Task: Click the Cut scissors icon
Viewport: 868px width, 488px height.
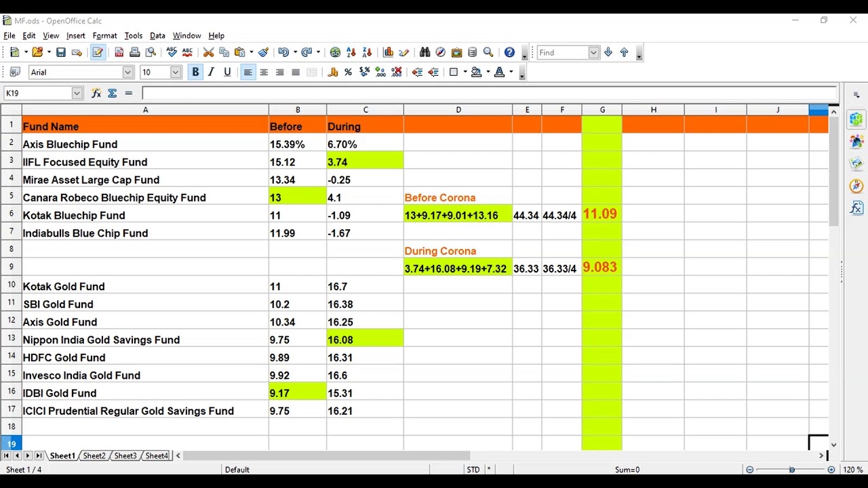Action: coord(208,52)
